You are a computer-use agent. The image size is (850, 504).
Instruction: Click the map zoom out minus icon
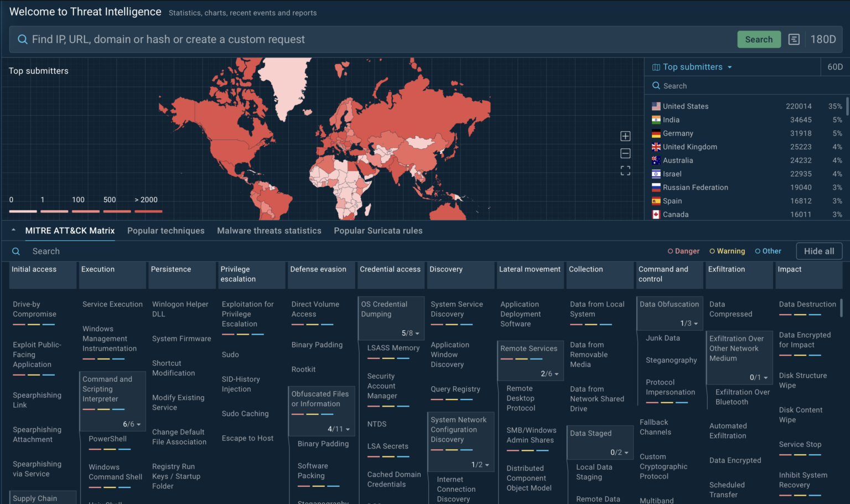pyautogui.click(x=625, y=153)
